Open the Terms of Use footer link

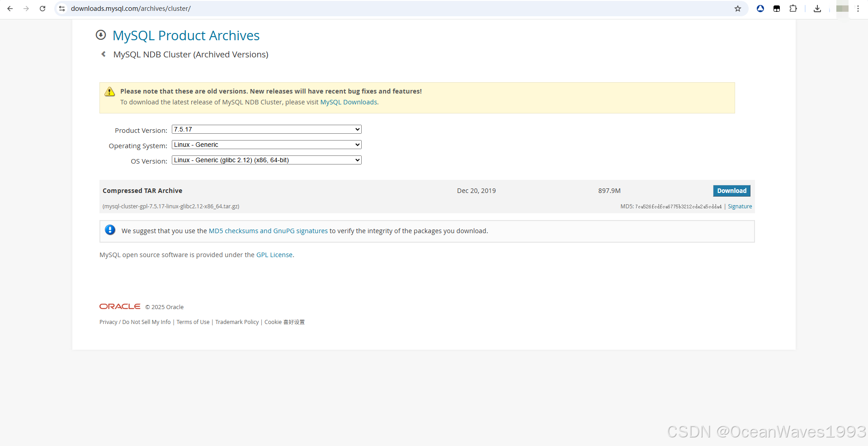coord(193,322)
